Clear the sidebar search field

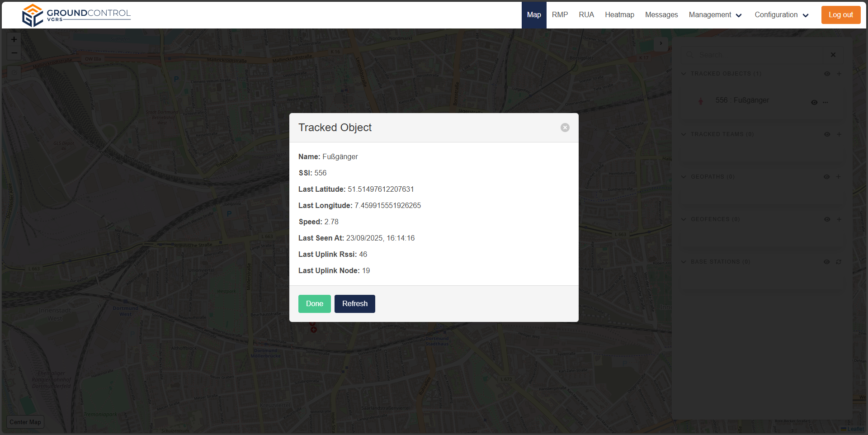833,55
